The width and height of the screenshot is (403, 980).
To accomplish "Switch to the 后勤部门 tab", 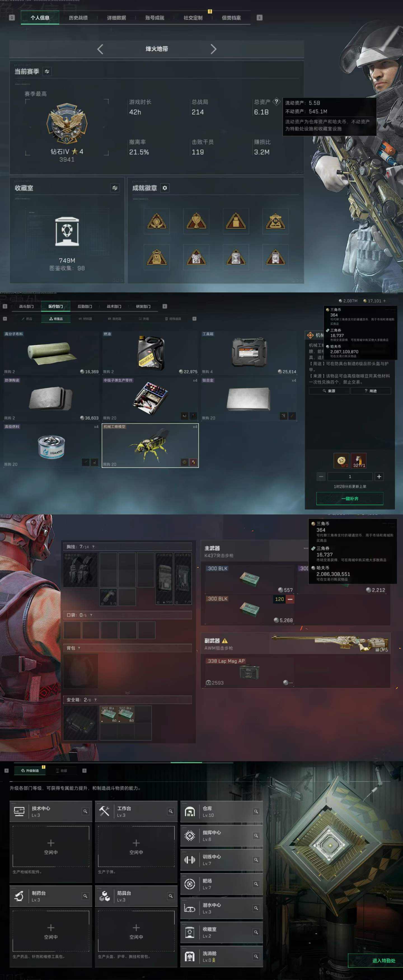I will [x=85, y=306].
